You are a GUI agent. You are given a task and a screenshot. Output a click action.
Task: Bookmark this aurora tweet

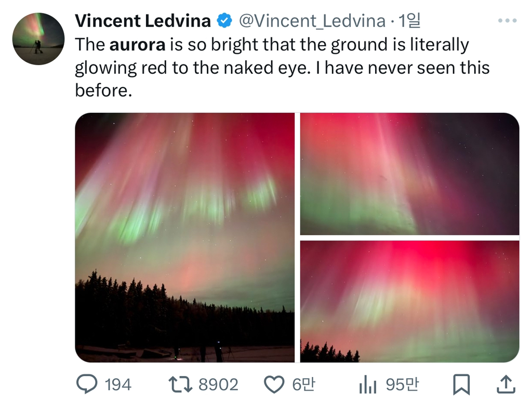[x=461, y=384]
